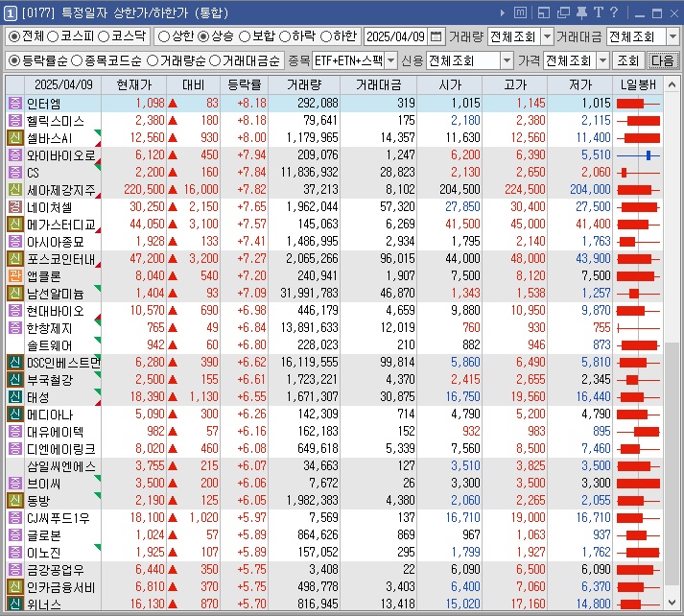Click the candlestick of 인터엠 row
This screenshot has height=616, width=684.
[x=638, y=104]
